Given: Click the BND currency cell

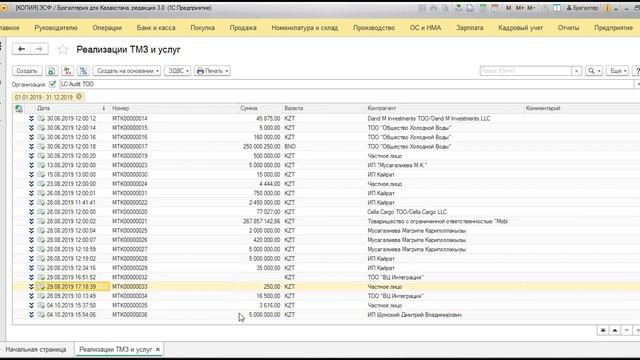Looking at the screenshot, I should tap(290, 146).
